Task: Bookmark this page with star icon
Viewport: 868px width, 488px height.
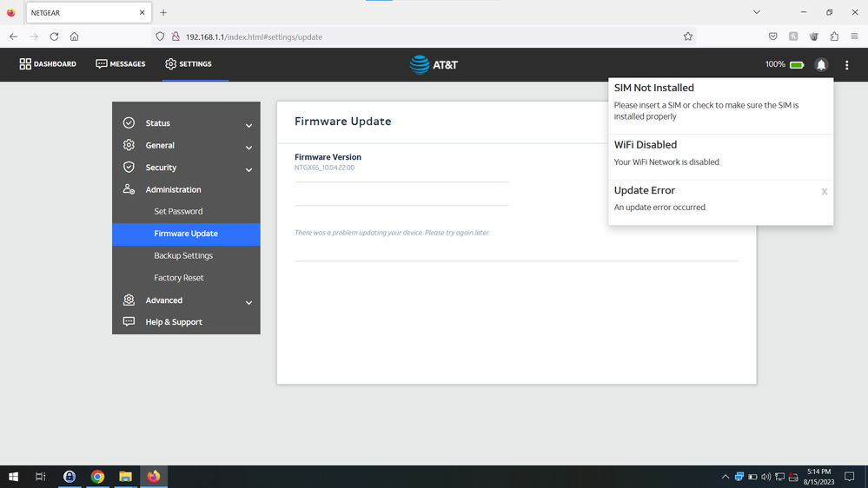Action: pos(687,36)
